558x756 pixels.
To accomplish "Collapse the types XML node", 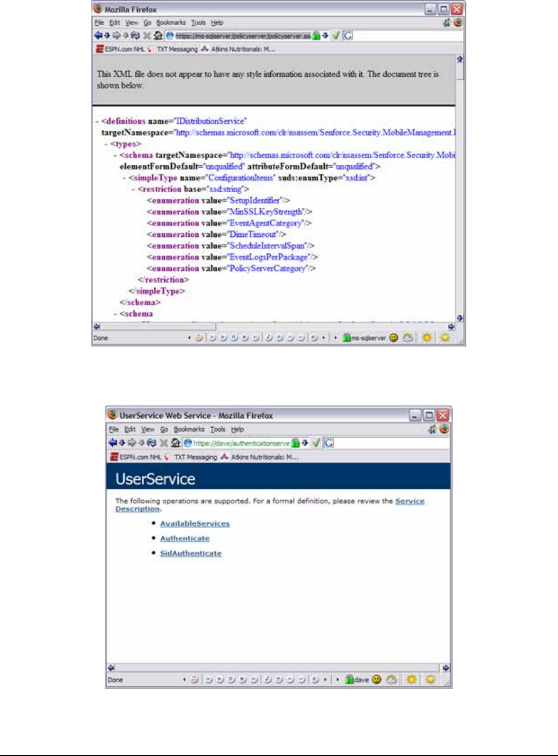I will [x=106, y=144].
